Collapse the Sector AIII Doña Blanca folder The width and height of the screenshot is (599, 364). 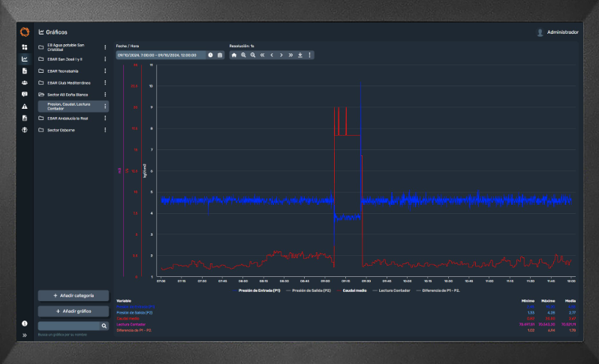tap(68, 95)
